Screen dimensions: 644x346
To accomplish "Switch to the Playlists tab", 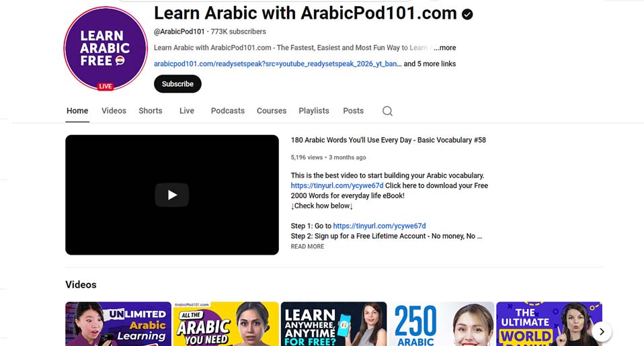I will tap(314, 111).
